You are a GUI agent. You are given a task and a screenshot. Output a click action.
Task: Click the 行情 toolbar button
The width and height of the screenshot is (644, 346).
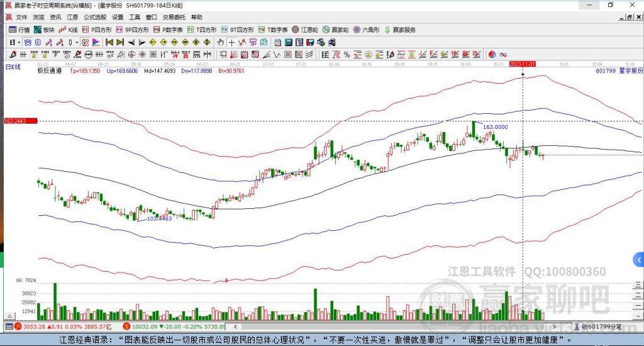coord(19,30)
